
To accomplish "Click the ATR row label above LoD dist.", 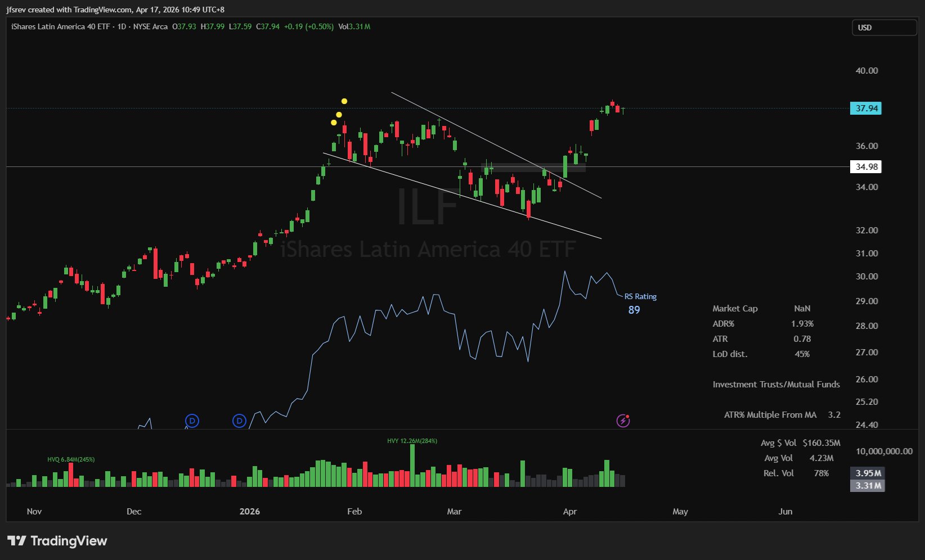I will 720,339.
